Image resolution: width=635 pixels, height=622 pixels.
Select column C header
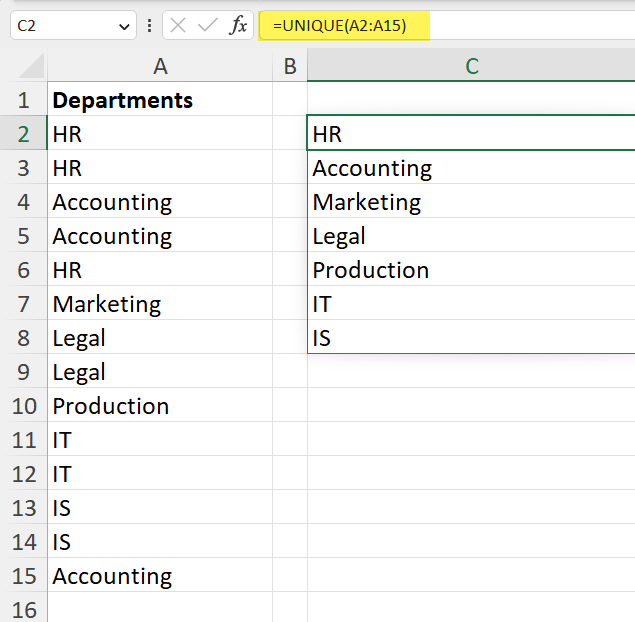[471, 66]
